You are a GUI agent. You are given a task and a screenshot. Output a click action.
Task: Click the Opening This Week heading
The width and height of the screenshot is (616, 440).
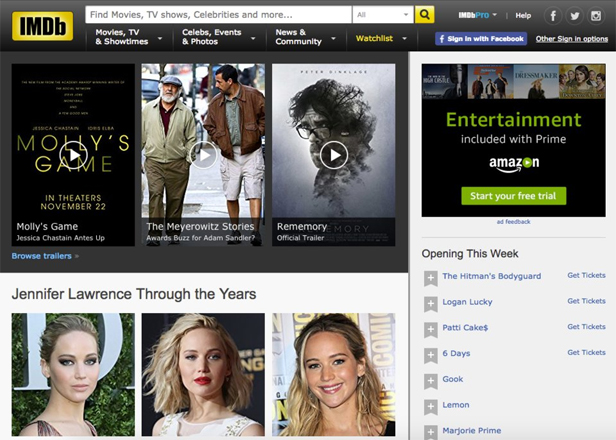(470, 253)
